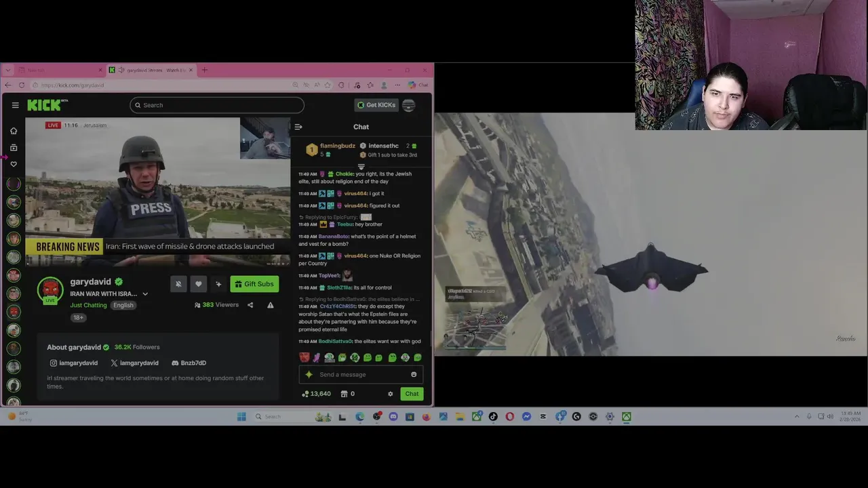This screenshot has height=488, width=868.
Task: Expand the stream title chevron
Action: pyautogui.click(x=145, y=294)
